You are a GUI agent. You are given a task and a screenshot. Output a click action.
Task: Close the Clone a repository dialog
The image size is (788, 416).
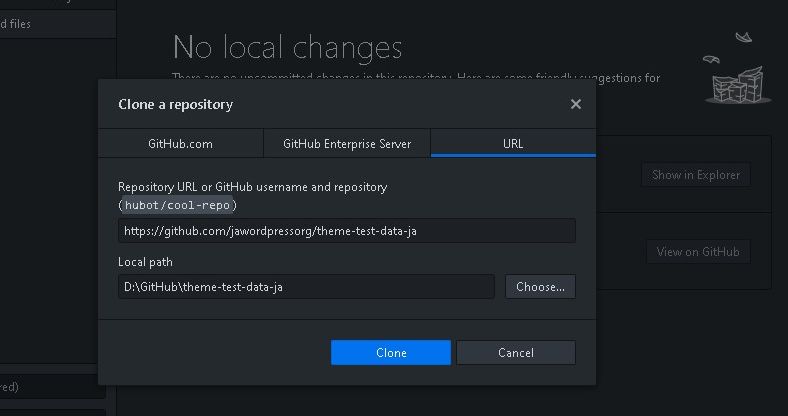click(575, 104)
